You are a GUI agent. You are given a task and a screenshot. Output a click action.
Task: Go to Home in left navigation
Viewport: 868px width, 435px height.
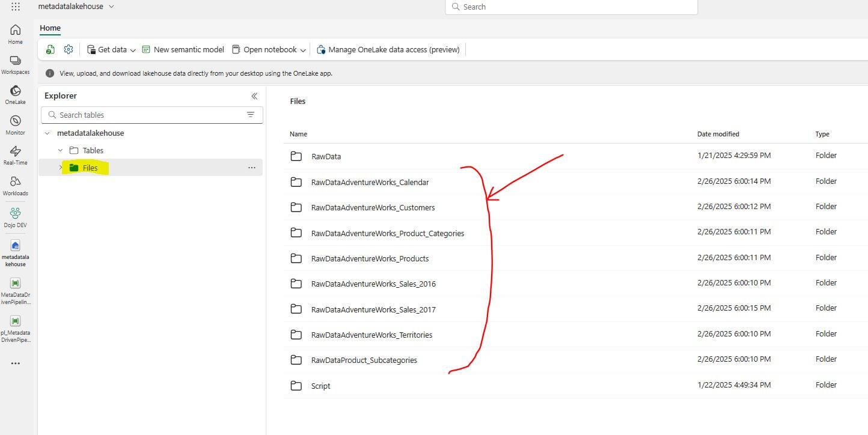16,34
